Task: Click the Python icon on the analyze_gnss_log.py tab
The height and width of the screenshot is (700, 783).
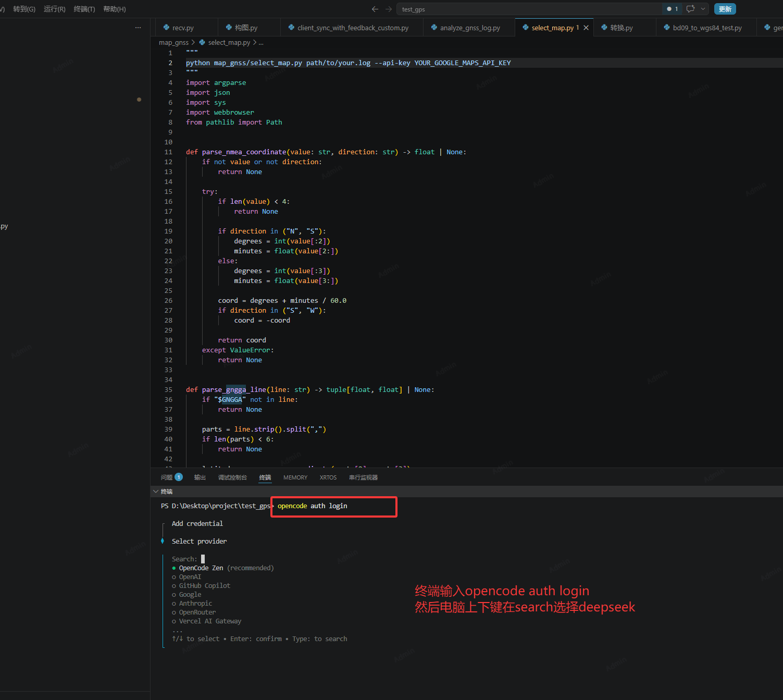Action: (434, 28)
